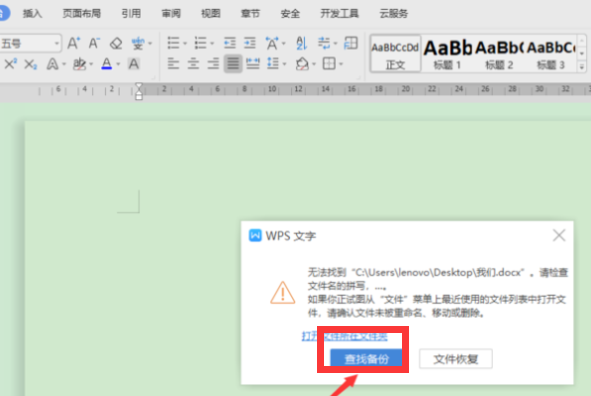Align the paragraph to the right

(213, 64)
